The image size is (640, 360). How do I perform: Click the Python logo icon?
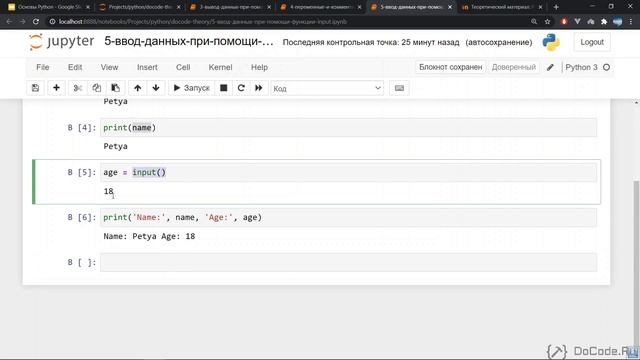551,42
